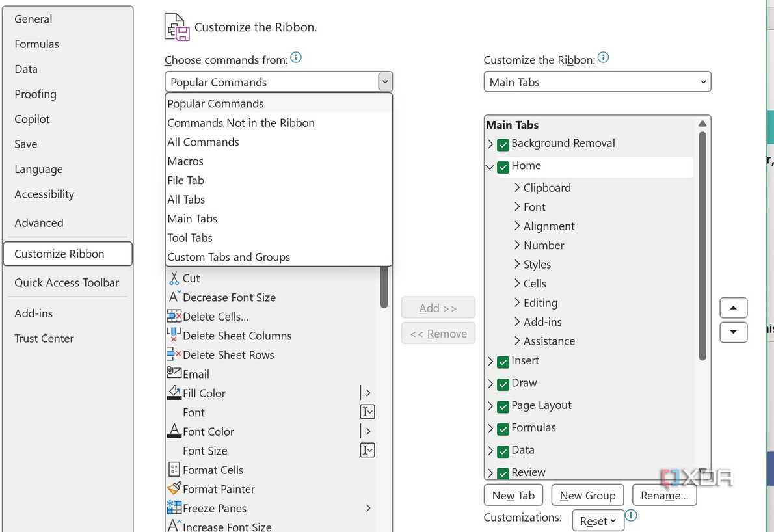Click the Rename button
Screen dimensions: 774x532
click(x=665, y=496)
